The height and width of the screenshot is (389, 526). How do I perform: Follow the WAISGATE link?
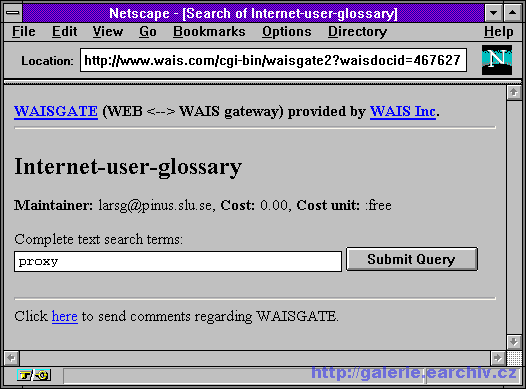pos(56,111)
